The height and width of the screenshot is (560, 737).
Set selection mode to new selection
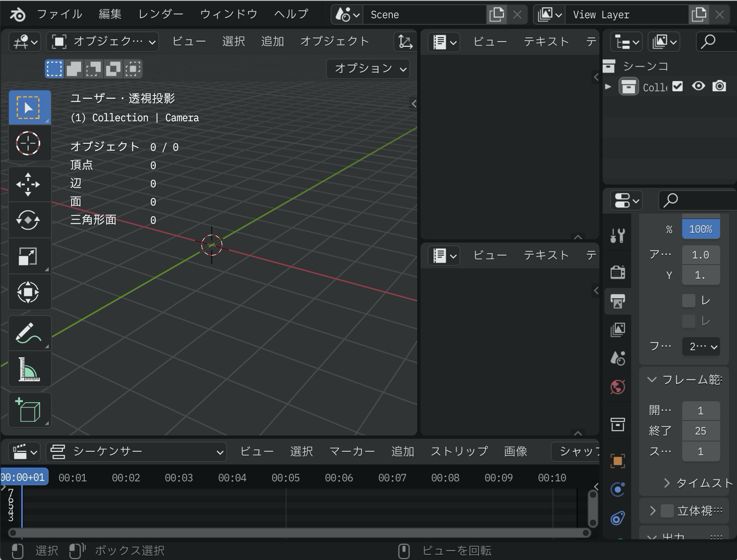(54, 69)
